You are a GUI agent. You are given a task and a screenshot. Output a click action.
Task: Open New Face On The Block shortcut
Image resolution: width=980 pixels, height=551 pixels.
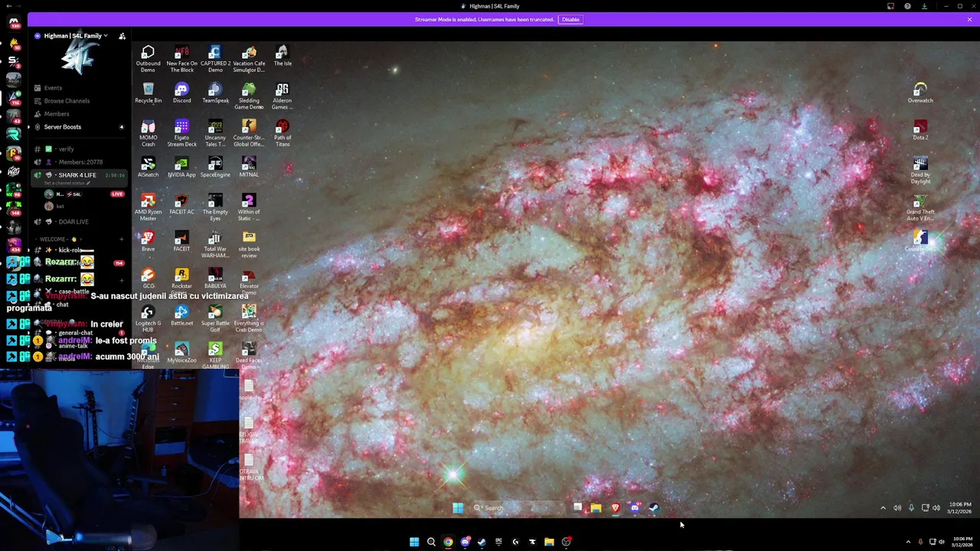click(181, 59)
